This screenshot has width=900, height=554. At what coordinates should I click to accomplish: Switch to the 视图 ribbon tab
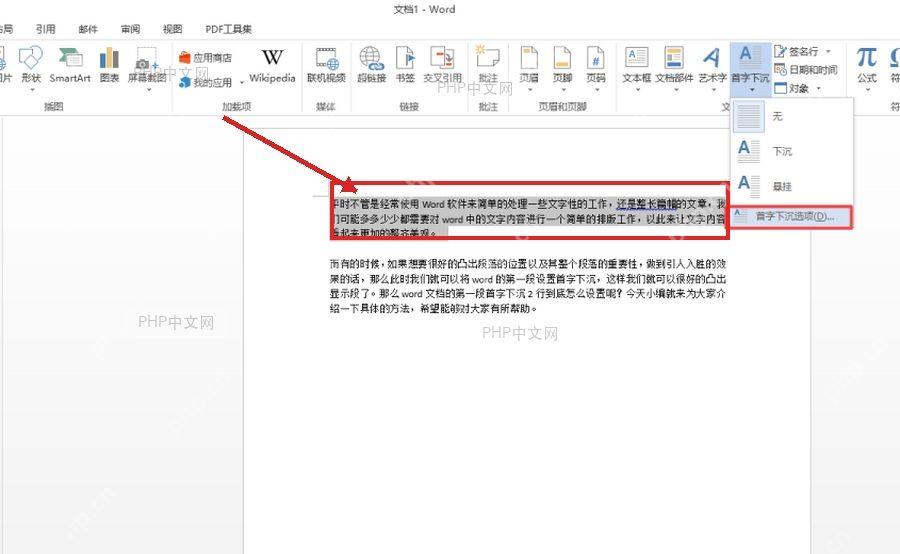coord(172,29)
